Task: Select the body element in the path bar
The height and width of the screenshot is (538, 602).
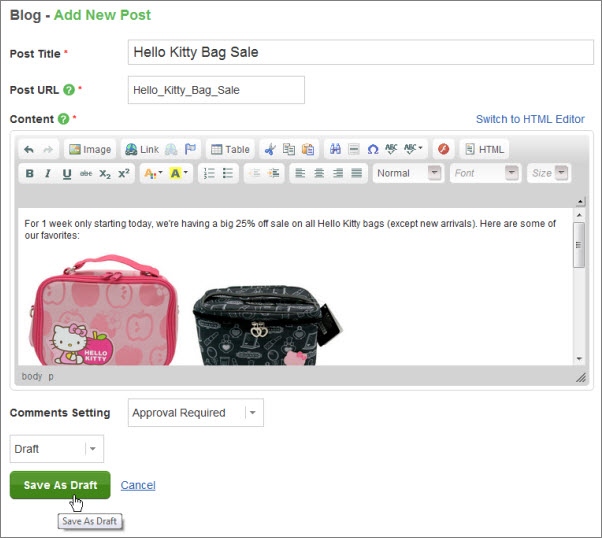Action: pos(32,376)
